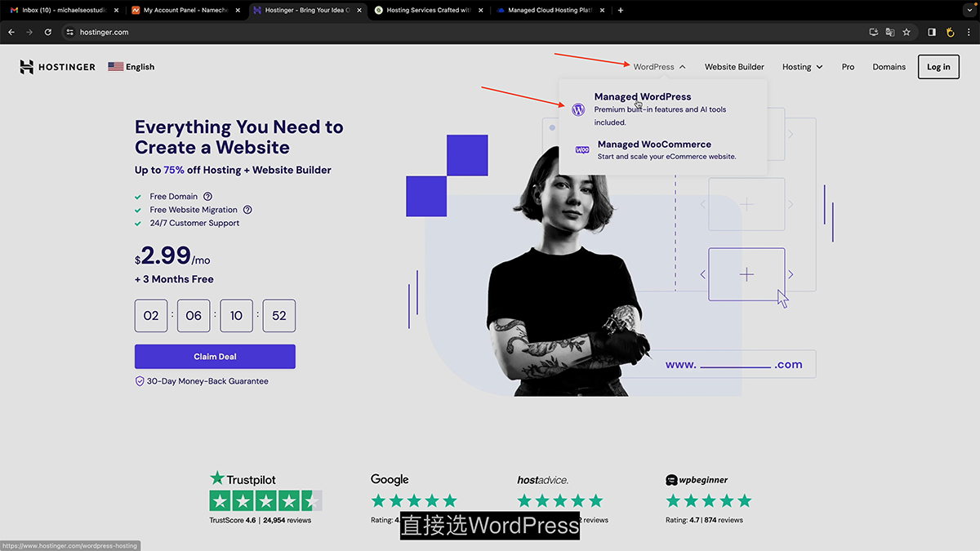
Task: Click the Trustpilot 24,954 reviews link
Action: click(287, 520)
